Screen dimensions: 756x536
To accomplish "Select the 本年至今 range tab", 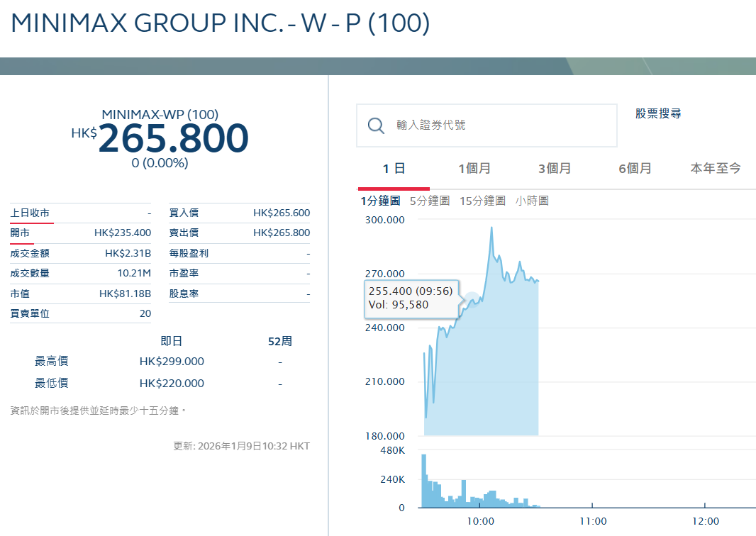I will pyautogui.click(x=716, y=169).
